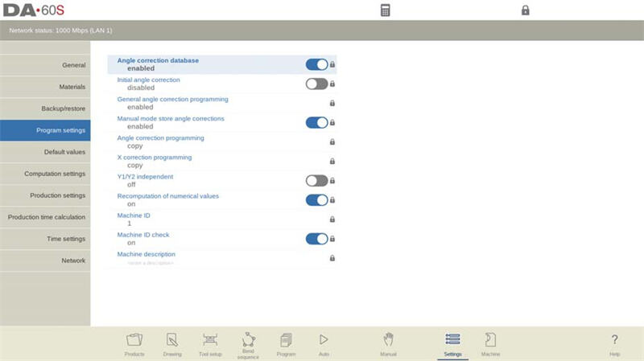
Task: Enable the Initial angle correction toggle
Action: [x=316, y=84]
